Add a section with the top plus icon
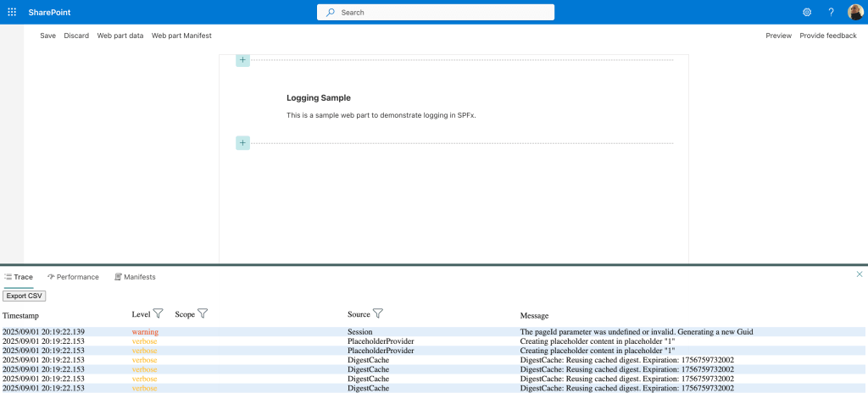Screen dimensions: 868x393 point(242,60)
